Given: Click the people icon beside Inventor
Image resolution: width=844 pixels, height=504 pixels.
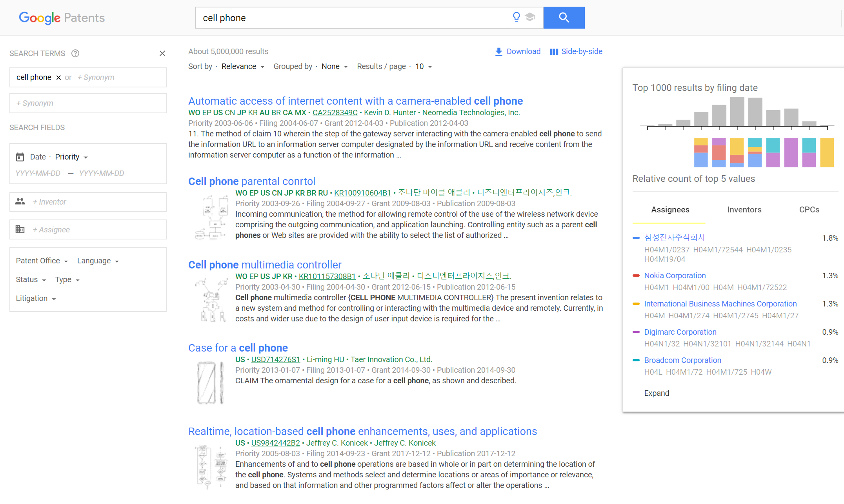Looking at the screenshot, I should (20, 201).
